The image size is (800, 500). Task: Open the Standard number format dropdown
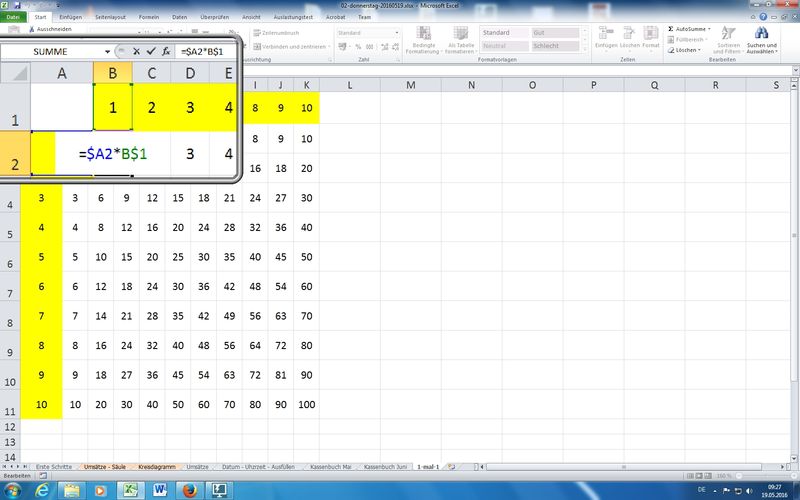(397, 33)
